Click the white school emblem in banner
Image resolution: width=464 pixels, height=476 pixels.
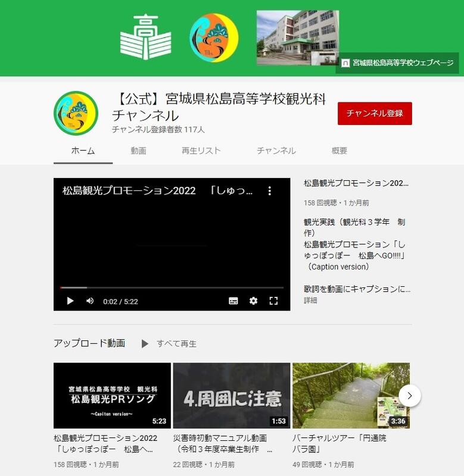click(x=146, y=37)
